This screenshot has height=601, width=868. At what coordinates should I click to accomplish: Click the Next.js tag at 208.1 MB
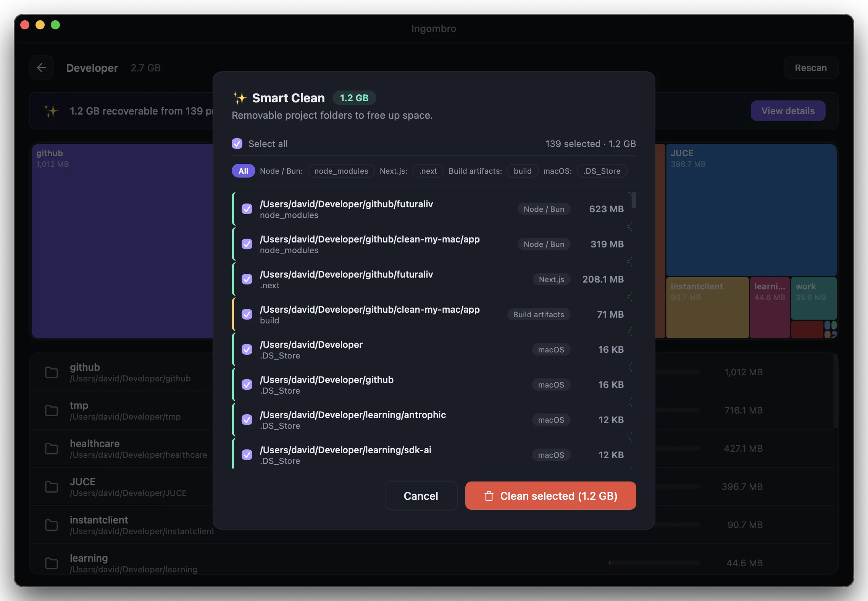(x=551, y=279)
